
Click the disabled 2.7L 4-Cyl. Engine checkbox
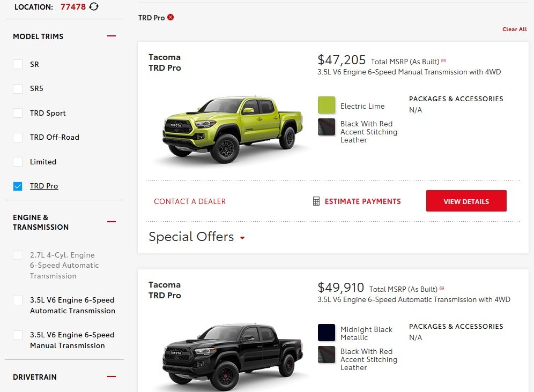[18, 255]
